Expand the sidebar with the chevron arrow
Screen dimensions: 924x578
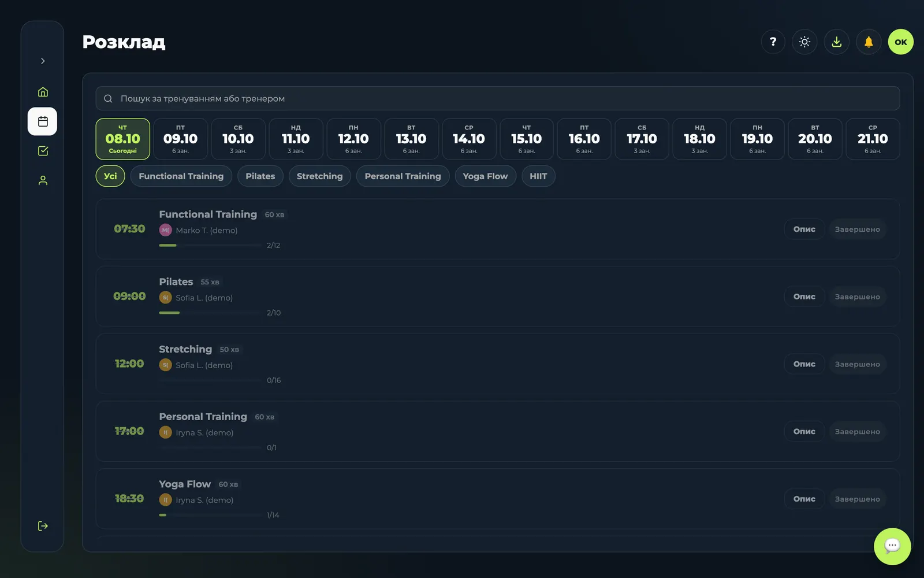43,61
